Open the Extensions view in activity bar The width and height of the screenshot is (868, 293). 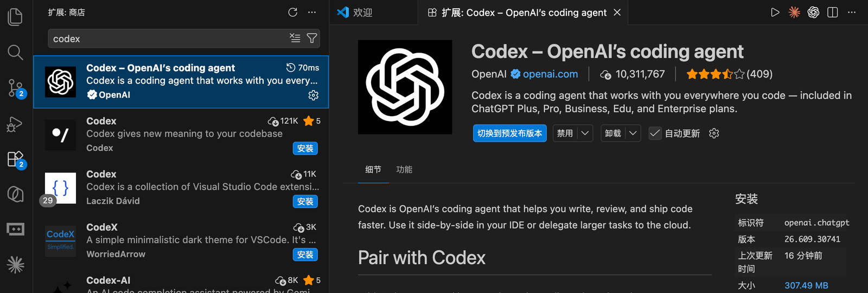(16, 159)
